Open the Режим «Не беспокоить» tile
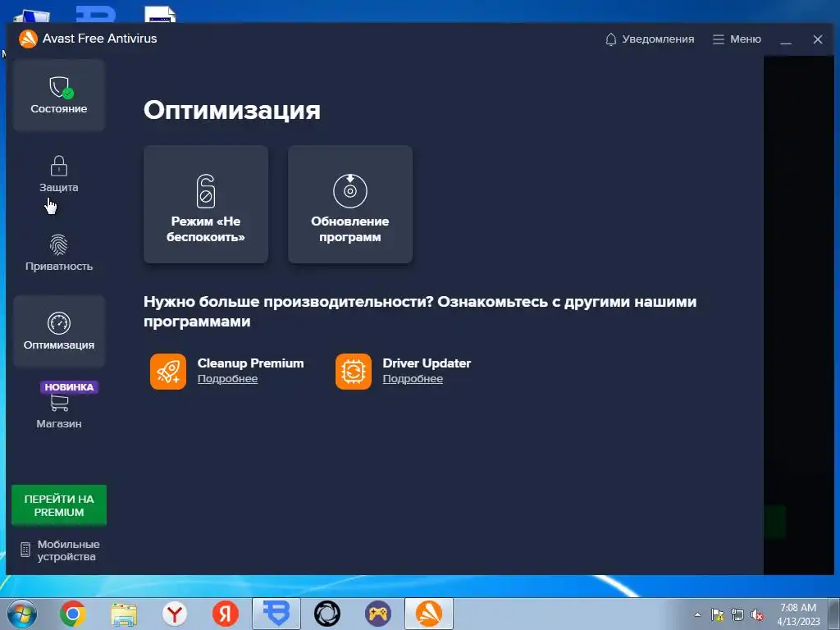 [x=206, y=204]
